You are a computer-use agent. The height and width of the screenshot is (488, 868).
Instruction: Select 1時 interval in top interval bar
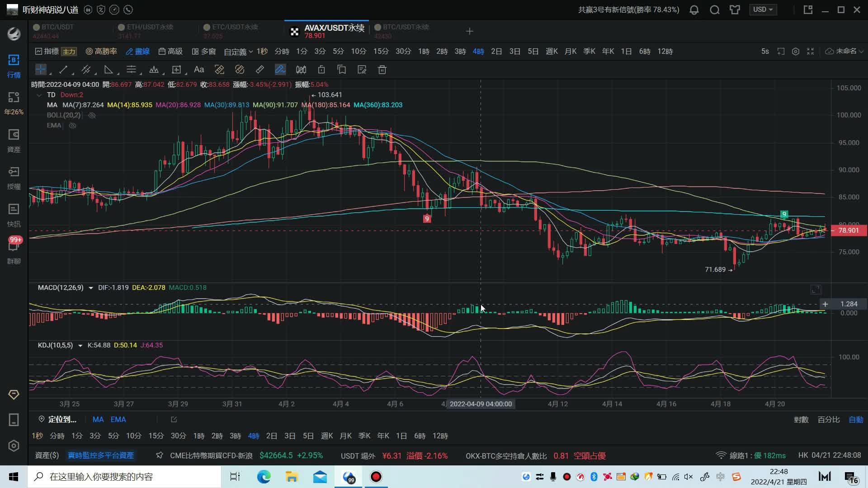[x=424, y=52]
